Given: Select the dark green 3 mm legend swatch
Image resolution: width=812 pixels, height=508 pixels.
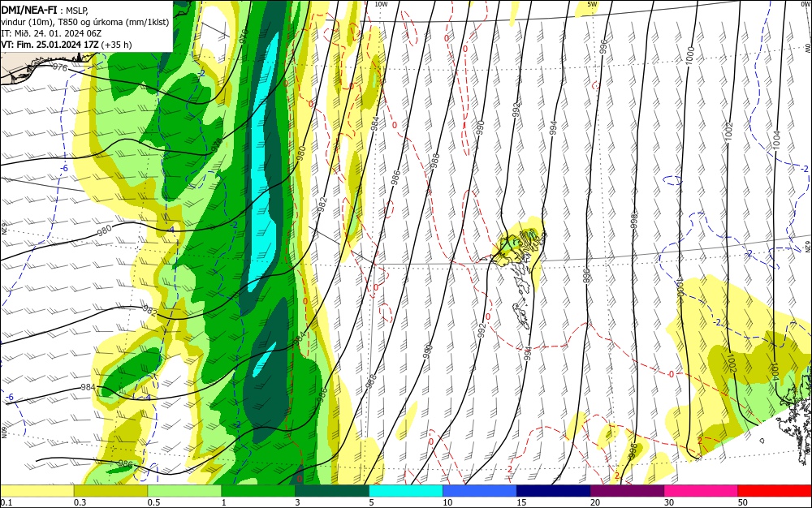Looking at the screenshot, I should [332, 491].
